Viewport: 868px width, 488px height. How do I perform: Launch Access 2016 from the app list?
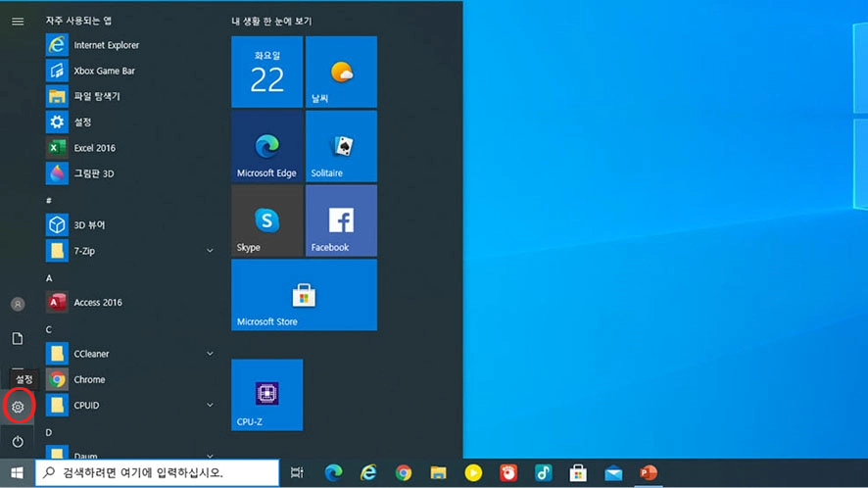point(130,303)
